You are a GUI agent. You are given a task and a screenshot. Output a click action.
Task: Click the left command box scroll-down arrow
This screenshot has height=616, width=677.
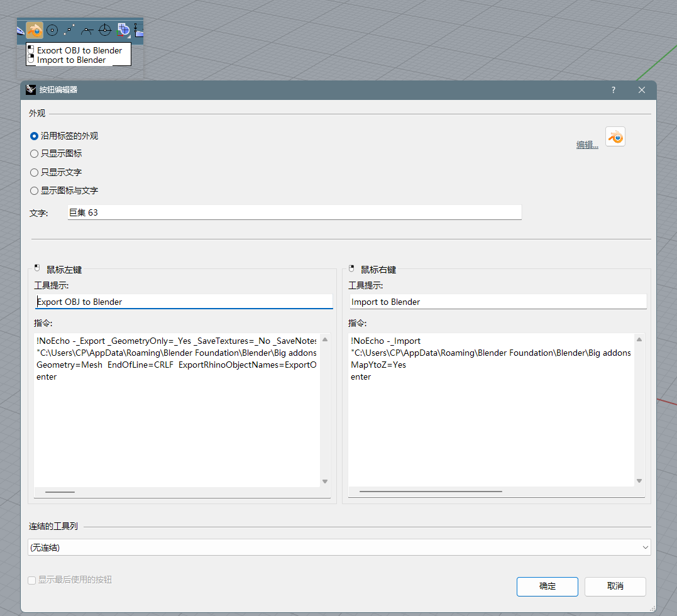(x=325, y=480)
